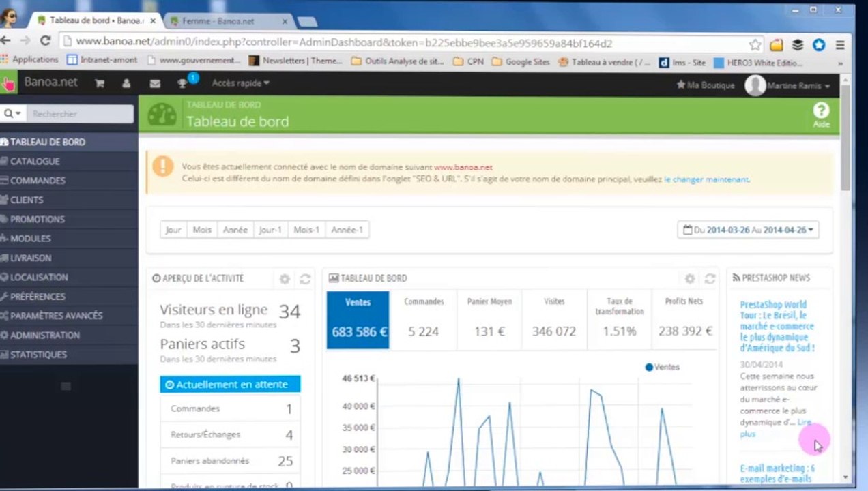Select the Jour period button
This screenshot has width=868, height=491.
[x=173, y=230]
